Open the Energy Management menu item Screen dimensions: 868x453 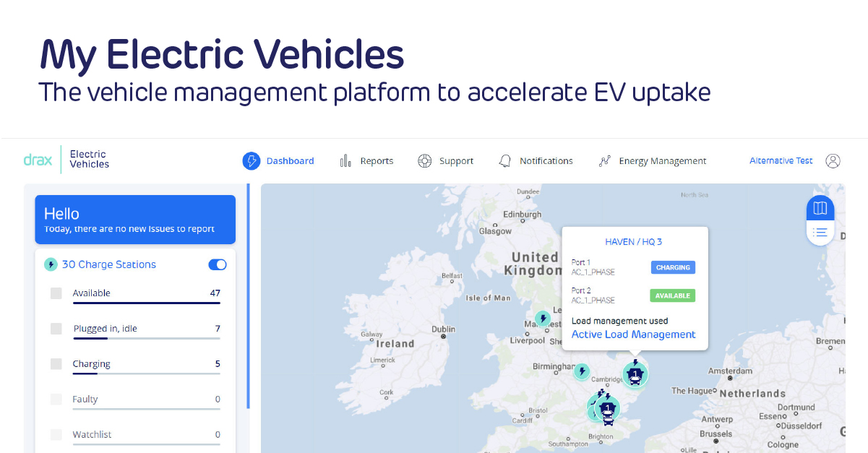[x=662, y=161]
